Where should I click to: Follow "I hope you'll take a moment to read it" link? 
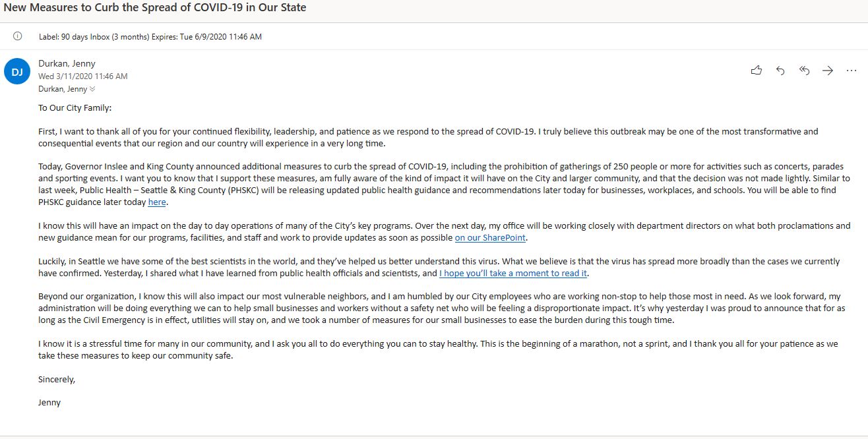(513, 274)
